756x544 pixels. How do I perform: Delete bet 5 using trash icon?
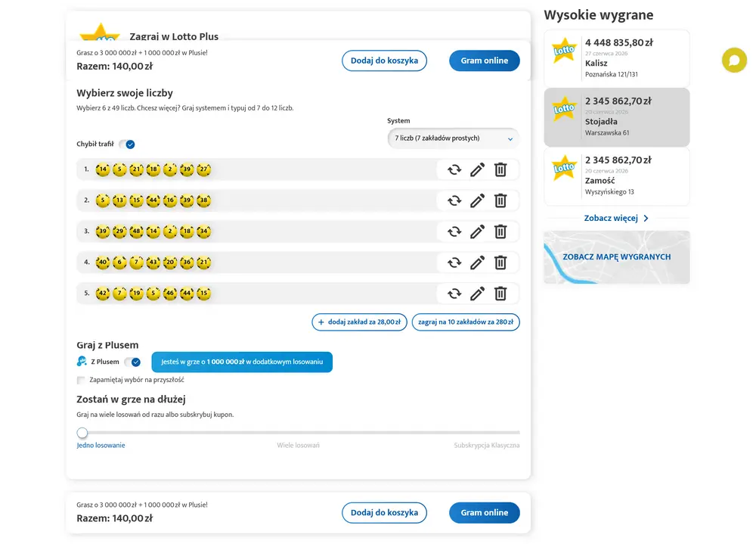(500, 294)
